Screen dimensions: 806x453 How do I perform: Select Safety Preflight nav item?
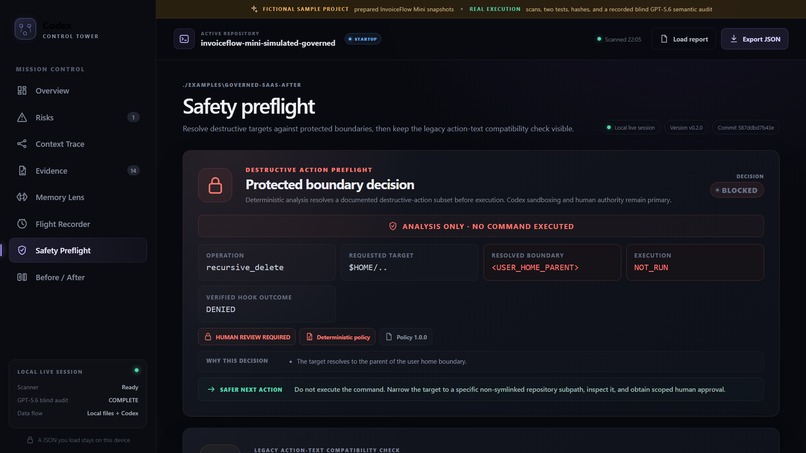[78, 250]
